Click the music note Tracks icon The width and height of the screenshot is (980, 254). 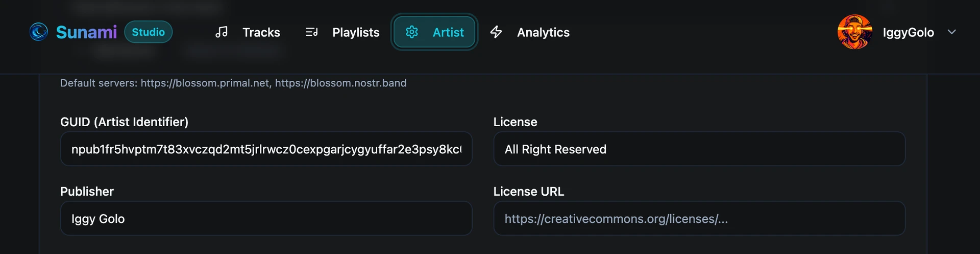(x=222, y=32)
